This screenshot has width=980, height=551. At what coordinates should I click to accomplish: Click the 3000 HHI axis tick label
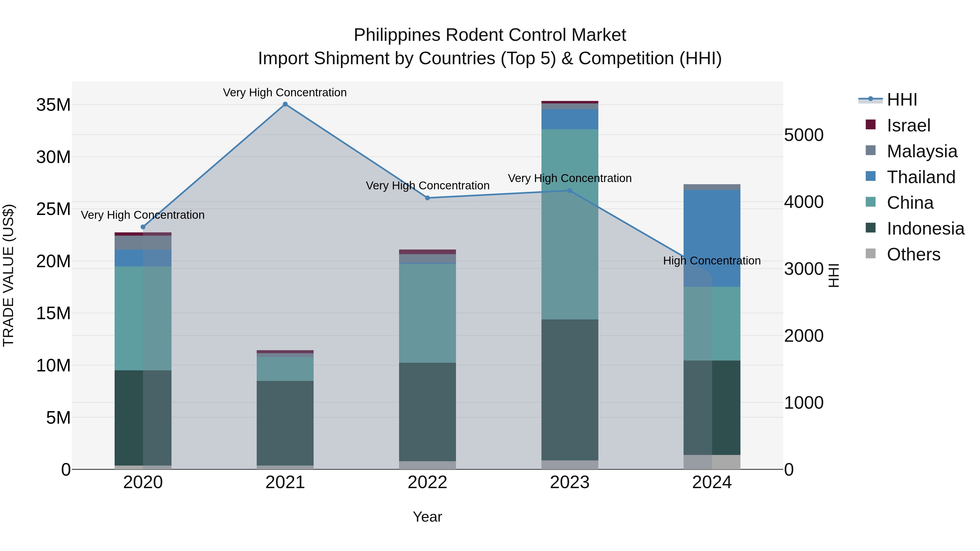tap(804, 269)
